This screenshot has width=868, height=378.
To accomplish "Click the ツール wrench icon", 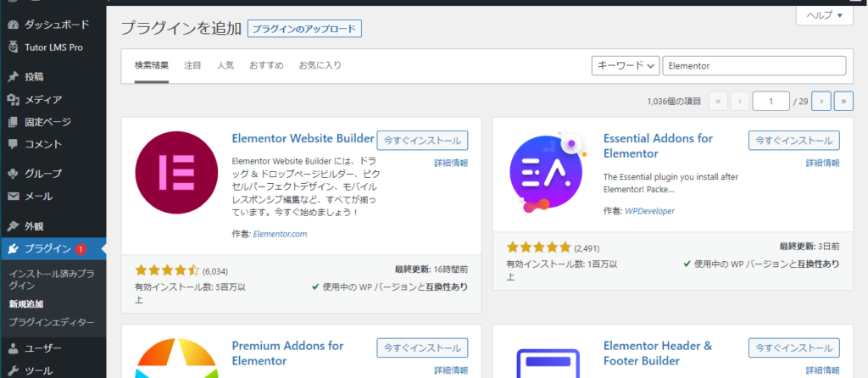I will 14,371.
